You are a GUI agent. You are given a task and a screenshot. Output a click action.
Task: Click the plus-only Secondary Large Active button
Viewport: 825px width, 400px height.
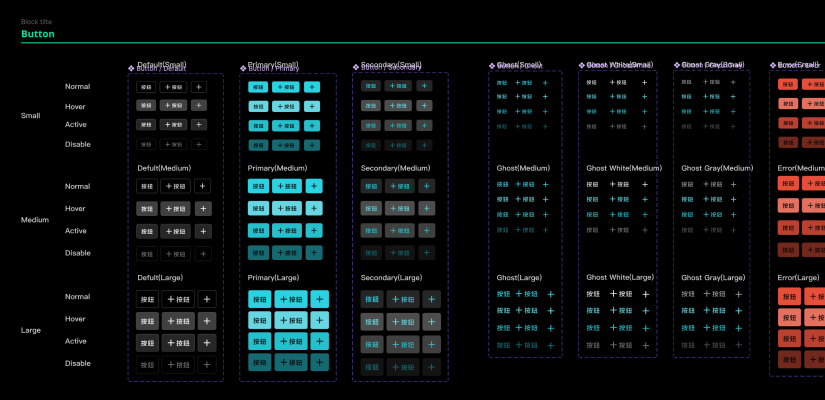pos(431,344)
